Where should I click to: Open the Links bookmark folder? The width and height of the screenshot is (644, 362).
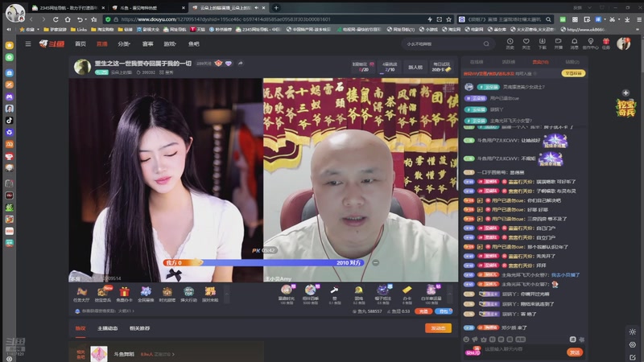pyautogui.click(x=79, y=30)
